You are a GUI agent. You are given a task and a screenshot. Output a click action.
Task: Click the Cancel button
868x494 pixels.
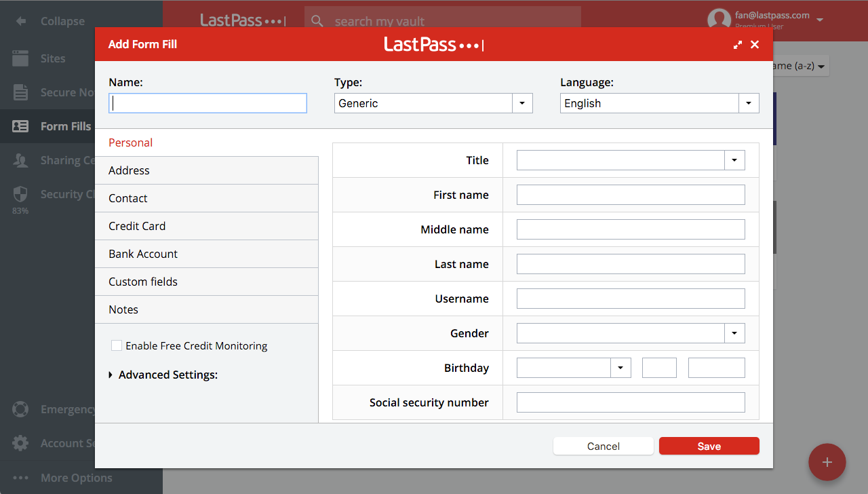[x=604, y=446]
